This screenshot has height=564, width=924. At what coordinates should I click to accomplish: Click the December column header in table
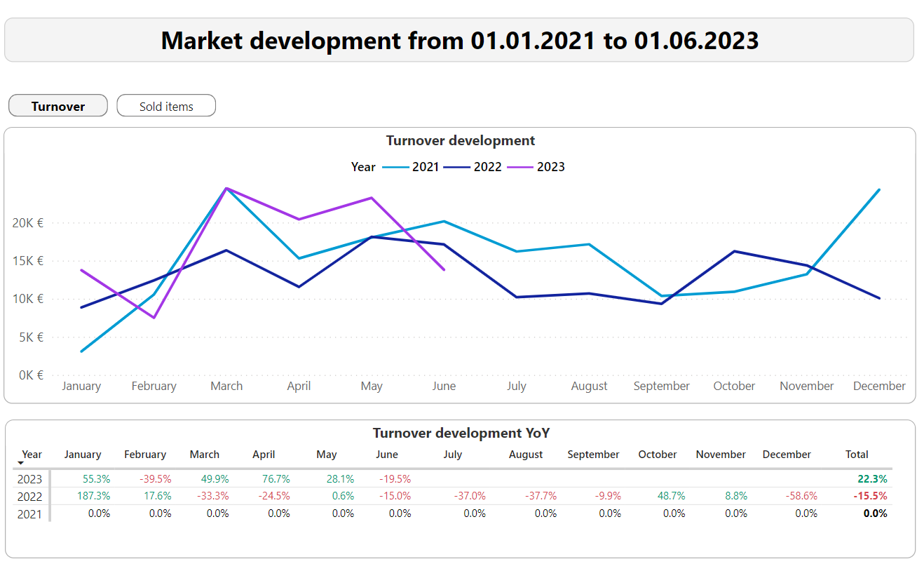pos(787,455)
